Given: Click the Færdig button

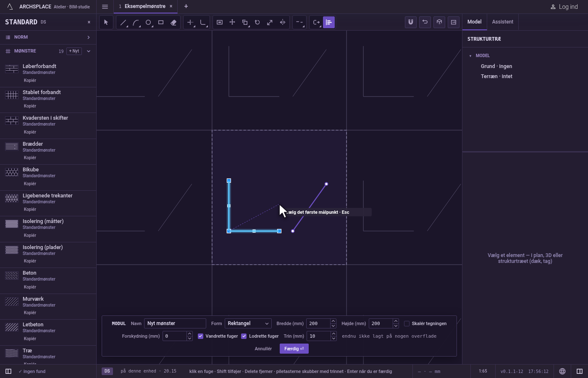Looking at the screenshot, I should coord(294,349).
